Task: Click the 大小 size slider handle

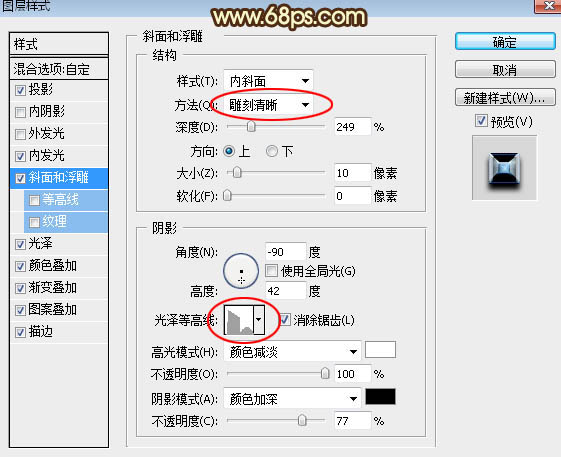Action: click(237, 173)
